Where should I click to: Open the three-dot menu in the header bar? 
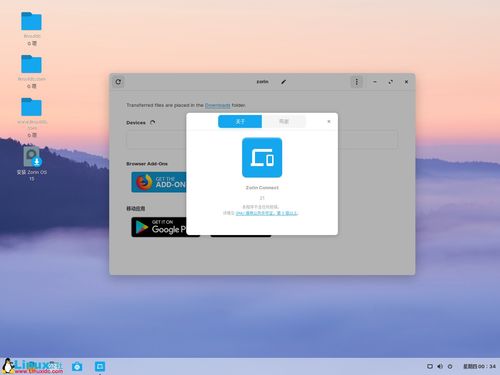(x=356, y=82)
